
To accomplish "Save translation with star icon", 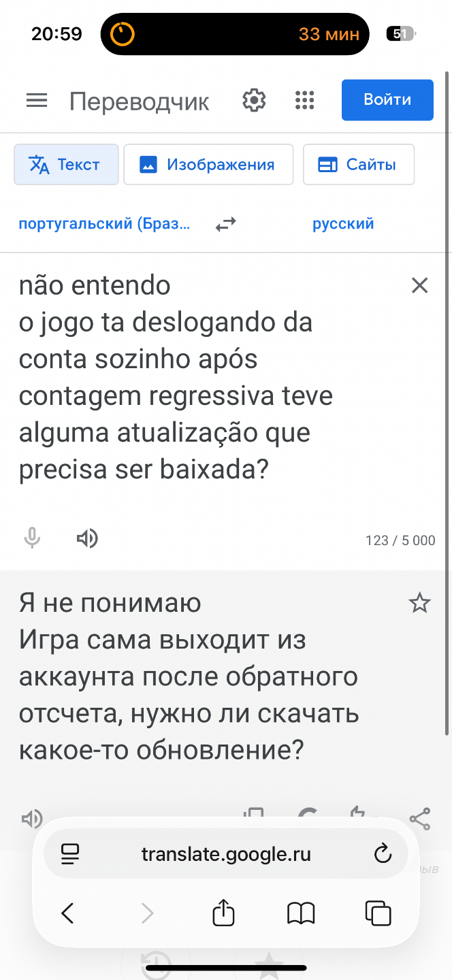I will tap(419, 602).
